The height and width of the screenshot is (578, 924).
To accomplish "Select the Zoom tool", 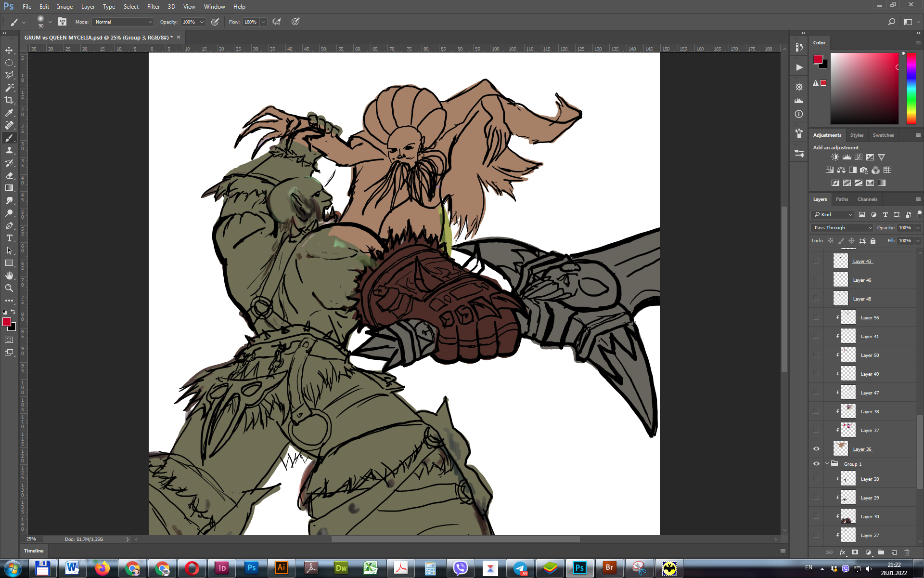I will [x=9, y=288].
